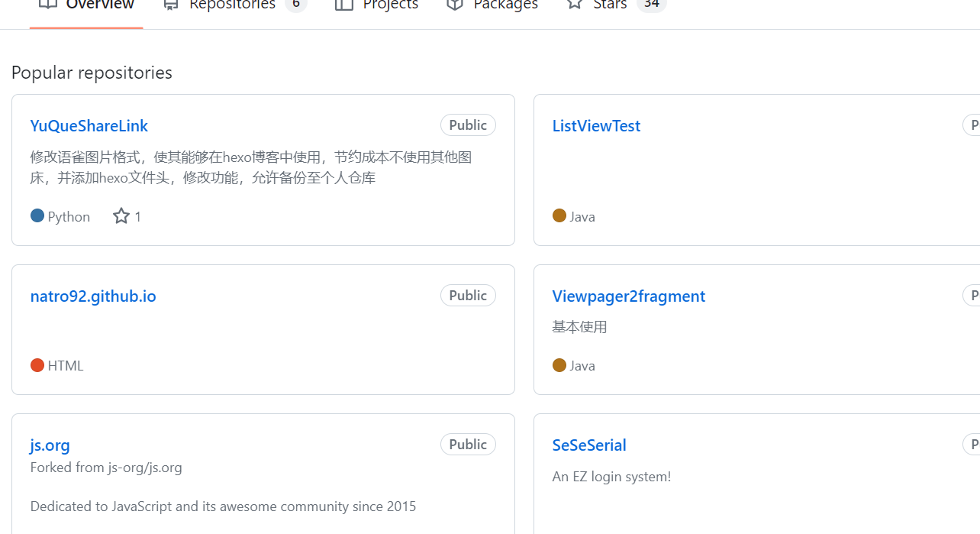Click the Packages cube icon
This screenshot has width=980, height=534.
click(x=455, y=5)
